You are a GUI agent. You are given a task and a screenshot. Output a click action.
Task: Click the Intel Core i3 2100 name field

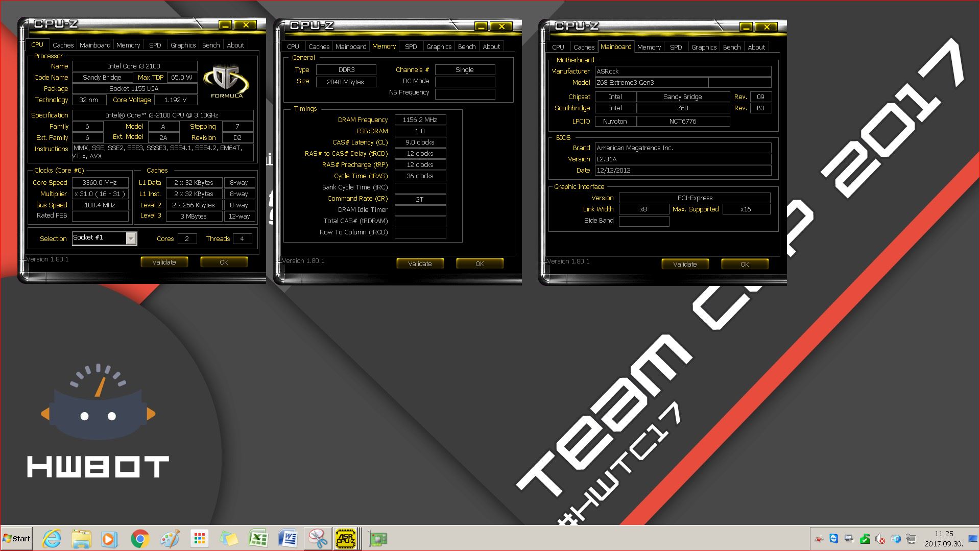pos(134,66)
